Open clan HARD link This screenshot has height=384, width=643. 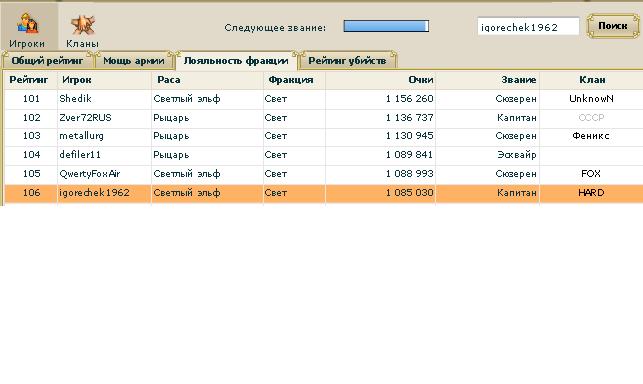(x=591, y=193)
